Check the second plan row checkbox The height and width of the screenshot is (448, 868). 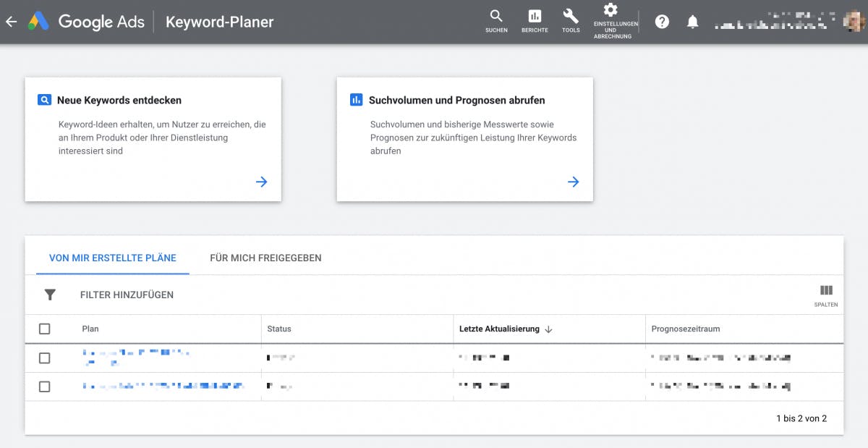pyautogui.click(x=45, y=386)
